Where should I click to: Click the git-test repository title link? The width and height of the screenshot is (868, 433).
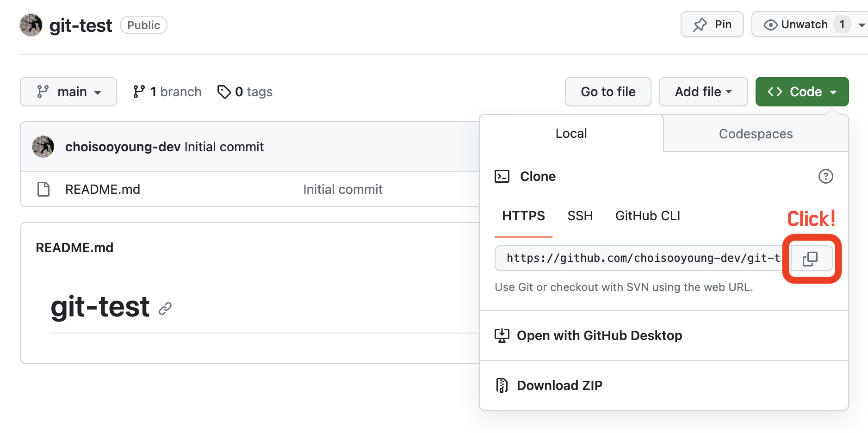(x=81, y=25)
